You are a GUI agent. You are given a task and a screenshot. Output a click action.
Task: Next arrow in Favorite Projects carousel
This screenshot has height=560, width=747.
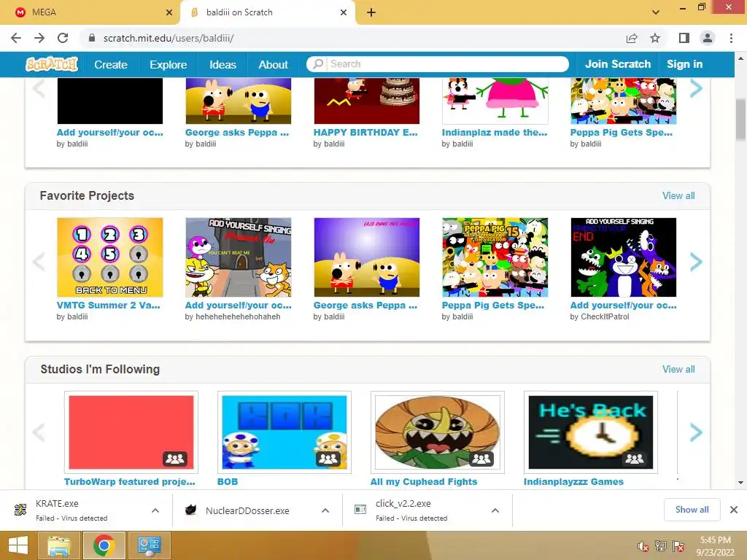695,262
